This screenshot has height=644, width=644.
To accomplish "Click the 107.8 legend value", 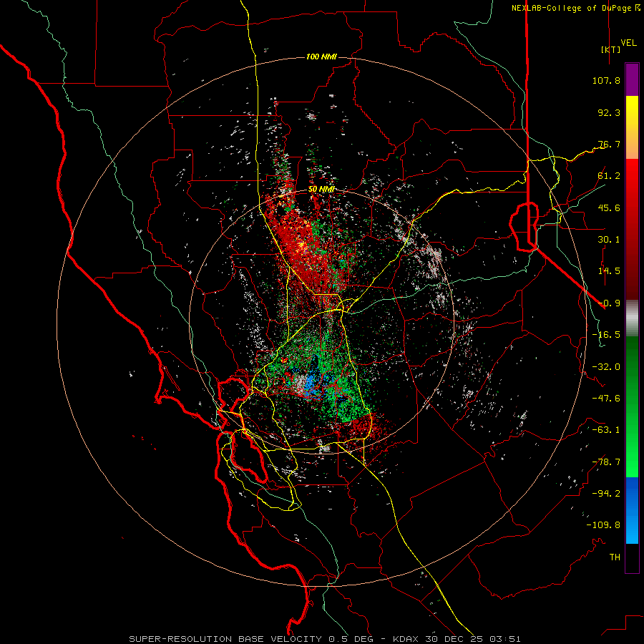I will coord(606,80).
